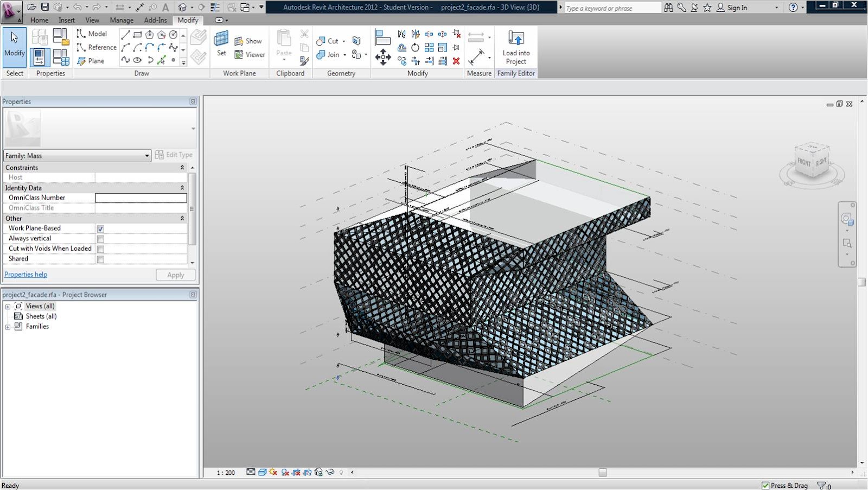Open the Family: Mass dropdown
Viewport: 868px width, 490px height.
tap(77, 156)
